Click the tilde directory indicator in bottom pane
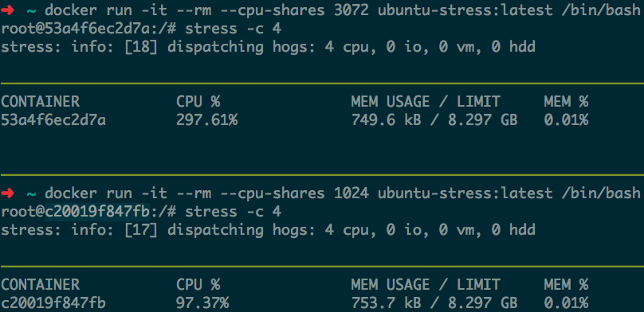The height and width of the screenshot is (312, 644). point(31,193)
